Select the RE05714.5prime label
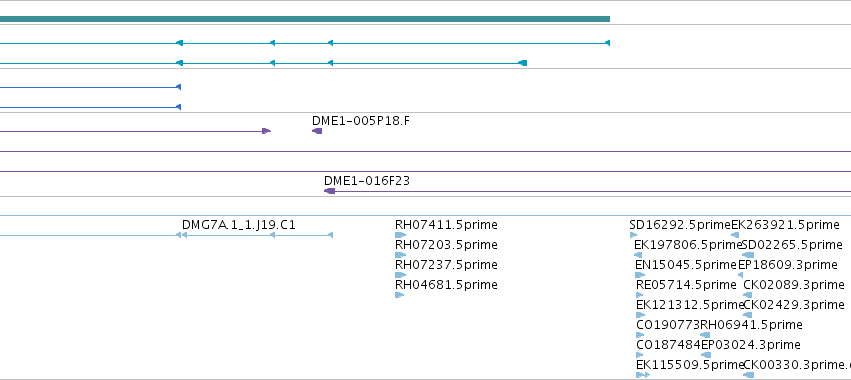Screen dimensions: 851x380 pyautogui.click(x=686, y=284)
